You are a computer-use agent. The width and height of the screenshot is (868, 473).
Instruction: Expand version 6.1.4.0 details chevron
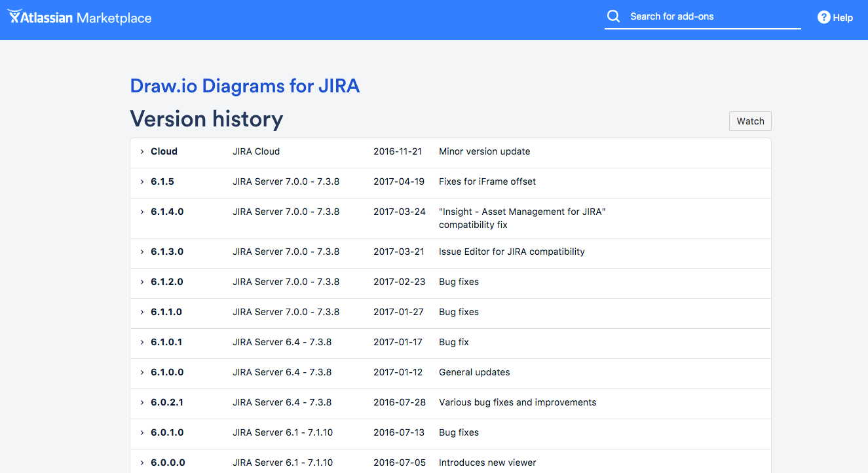coord(142,212)
